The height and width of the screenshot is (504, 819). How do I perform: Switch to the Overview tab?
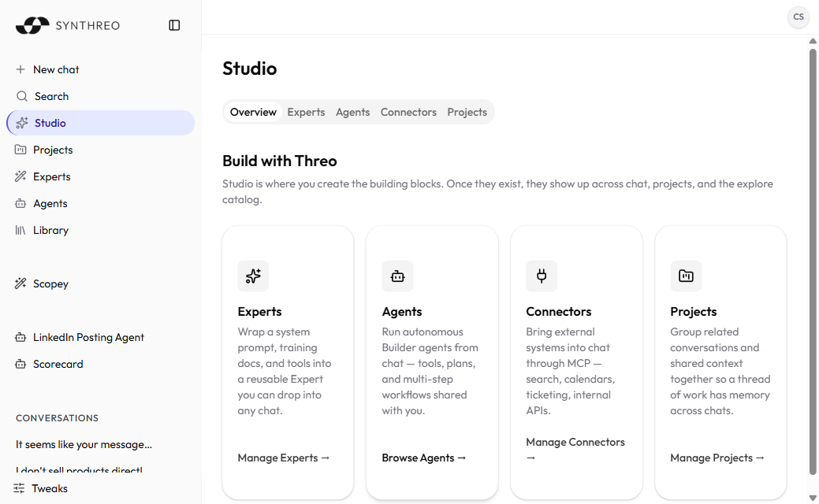click(253, 112)
